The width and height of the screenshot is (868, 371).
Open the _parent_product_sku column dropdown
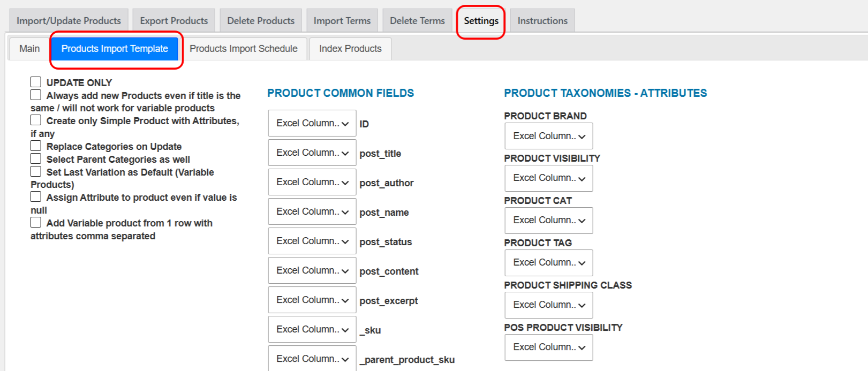[312, 358]
